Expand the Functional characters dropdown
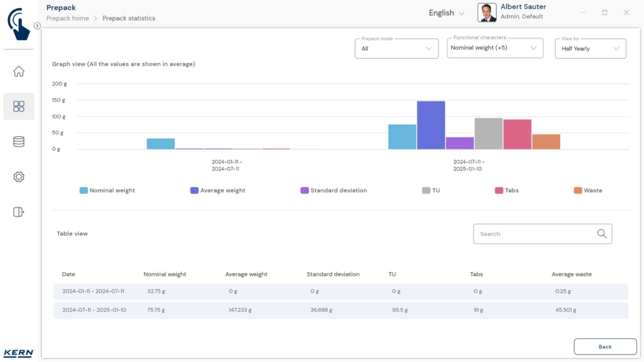 [x=494, y=48]
